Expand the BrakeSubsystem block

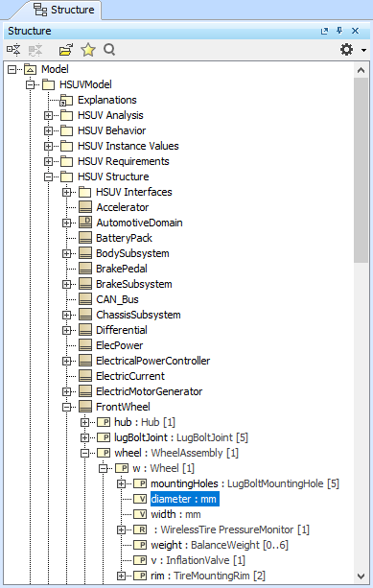point(66,284)
